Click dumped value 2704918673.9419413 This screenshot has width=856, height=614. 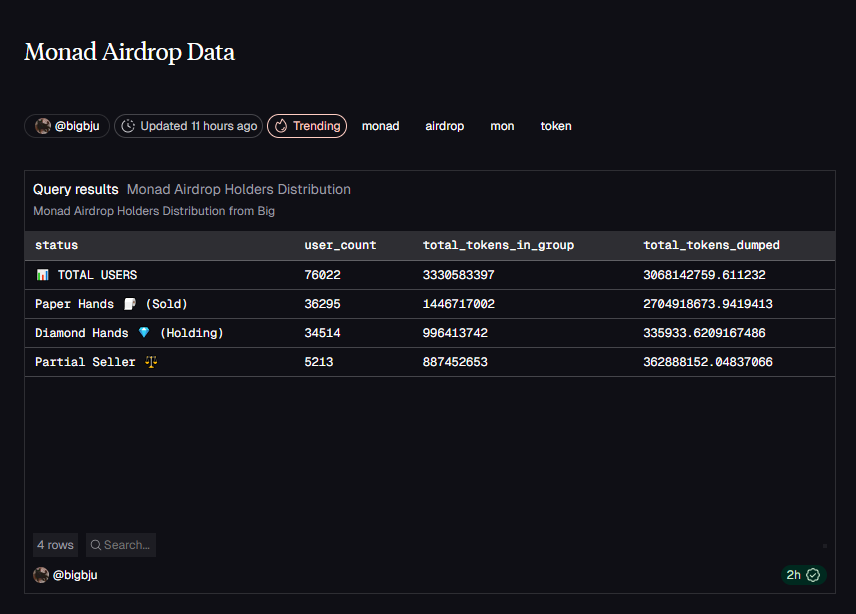(x=708, y=304)
